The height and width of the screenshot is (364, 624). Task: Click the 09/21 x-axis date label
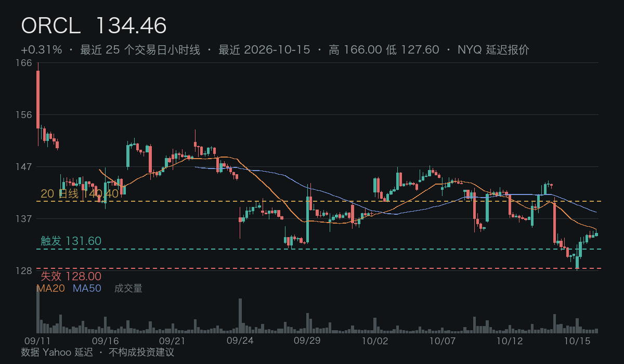(172, 341)
